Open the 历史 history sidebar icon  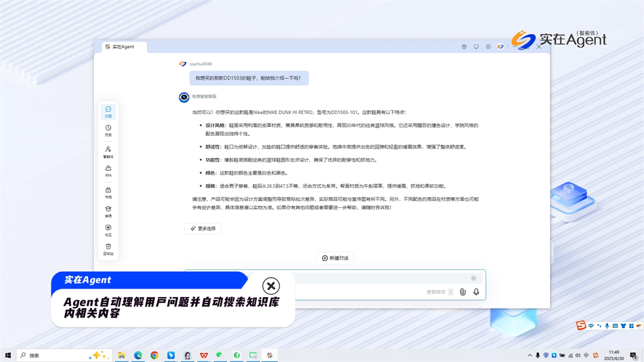[108, 130]
